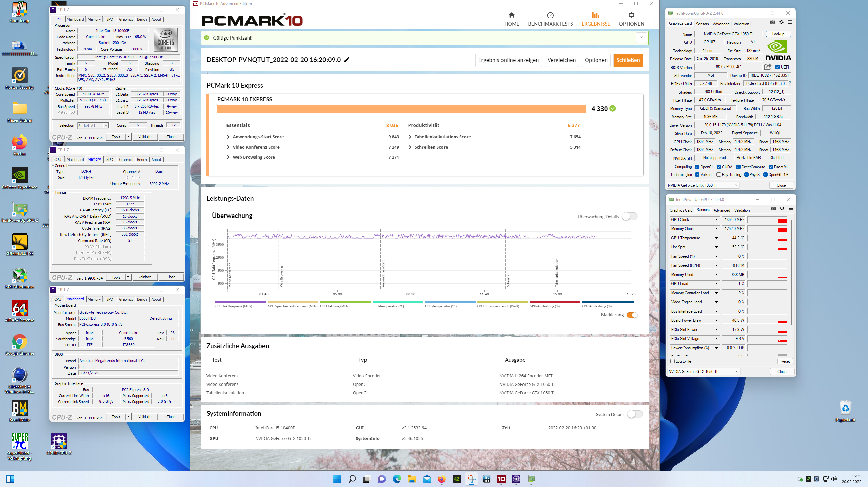Open the ERGEBNISSE results section
This screenshot has width=868, height=487.
tap(595, 19)
